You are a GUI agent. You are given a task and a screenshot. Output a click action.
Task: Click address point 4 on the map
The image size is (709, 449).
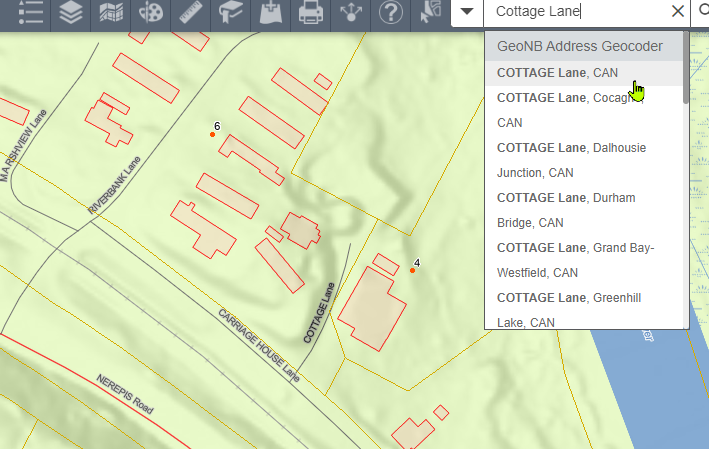click(x=412, y=270)
